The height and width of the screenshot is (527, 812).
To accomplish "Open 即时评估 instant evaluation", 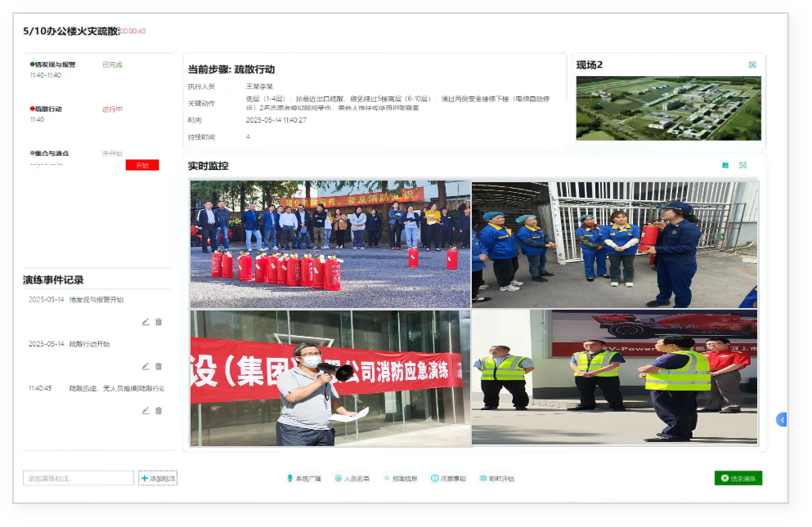I will click(x=496, y=479).
